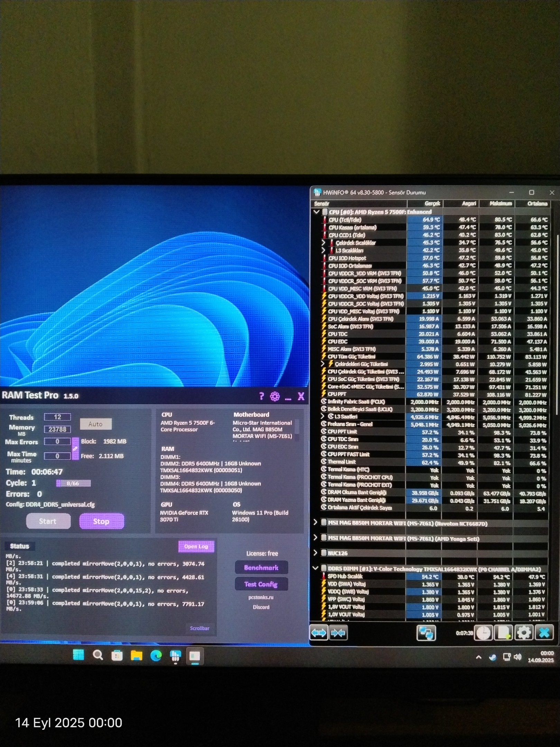Open HWiNFO sensor settings gear icon
This screenshot has height=747, width=560.
click(524, 633)
